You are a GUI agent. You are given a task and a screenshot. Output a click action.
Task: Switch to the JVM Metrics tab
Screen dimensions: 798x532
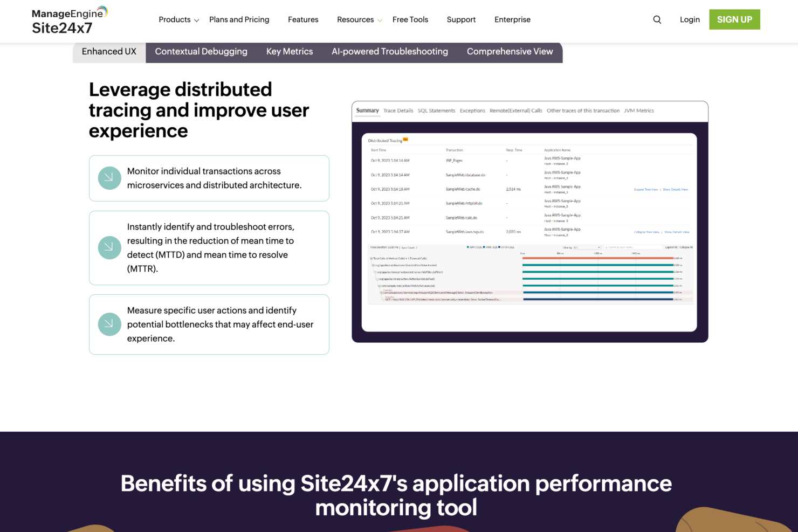tap(639, 110)
